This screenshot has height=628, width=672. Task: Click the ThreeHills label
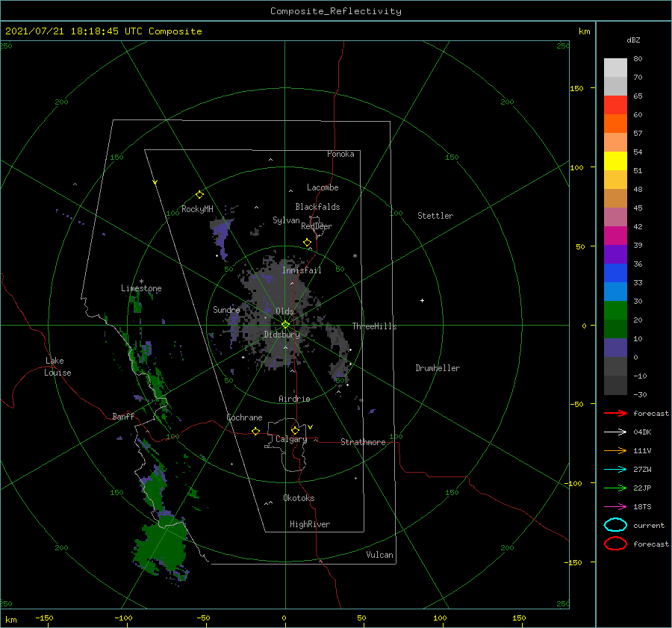click(x=375, y=326)
